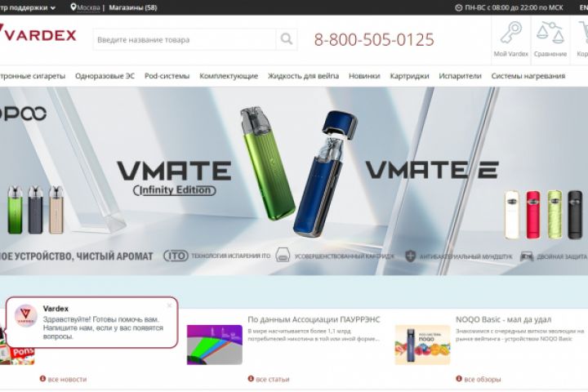Open the NOQO Basic review thumbnail

click(423, 345)
